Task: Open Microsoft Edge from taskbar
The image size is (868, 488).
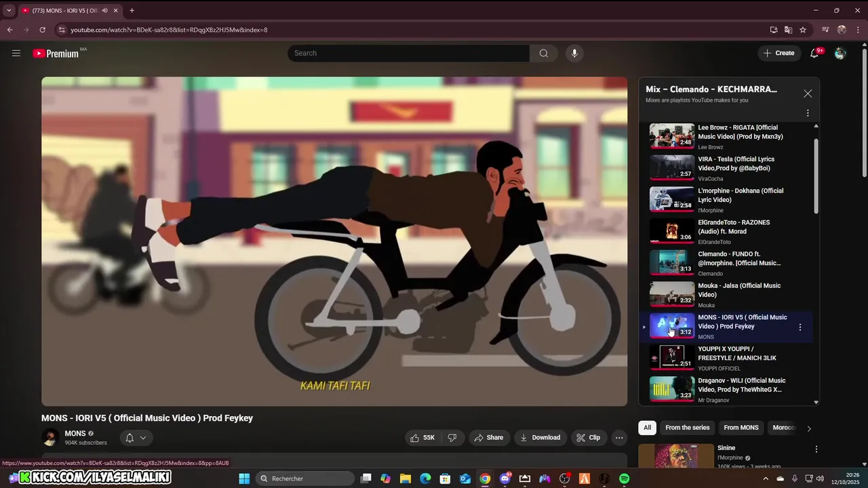Action: pyautogui.click(x=425, y=479)
